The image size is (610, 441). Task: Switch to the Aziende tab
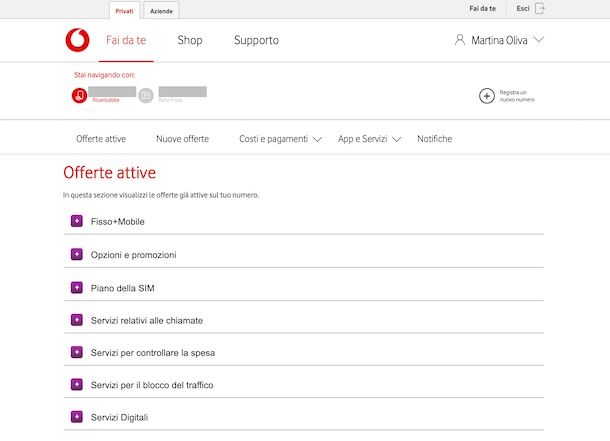tap(161, 11)
